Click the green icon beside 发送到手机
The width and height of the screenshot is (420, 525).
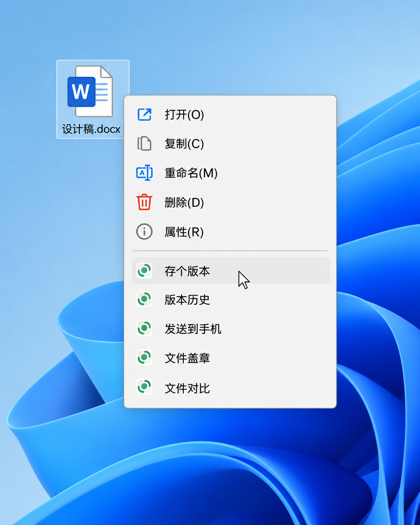coord(144,329)
